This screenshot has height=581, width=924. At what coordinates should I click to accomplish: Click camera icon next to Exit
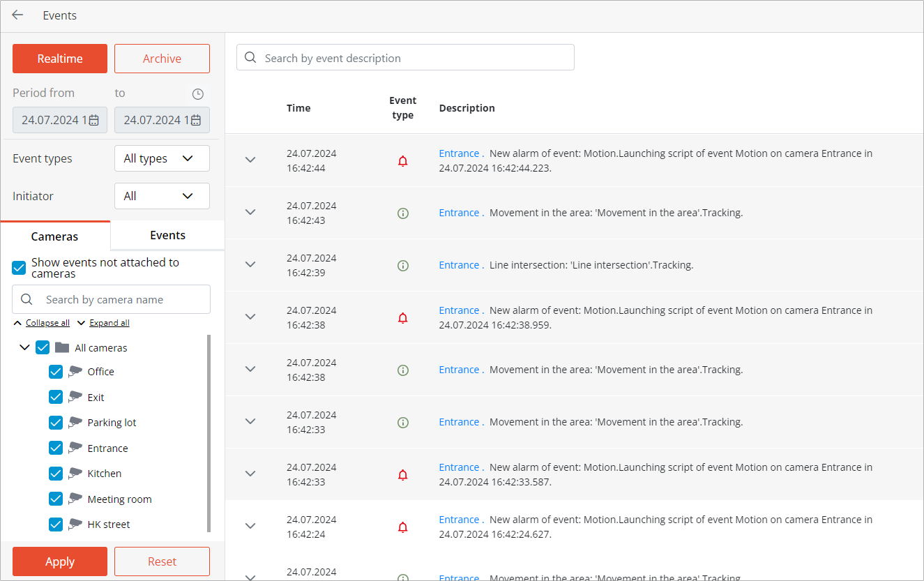pos(75,397)
